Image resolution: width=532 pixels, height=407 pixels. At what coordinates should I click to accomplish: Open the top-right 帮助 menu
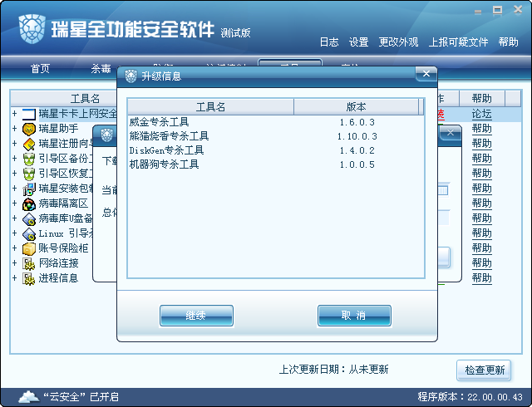pyautogui.click(x=508, y=42)
